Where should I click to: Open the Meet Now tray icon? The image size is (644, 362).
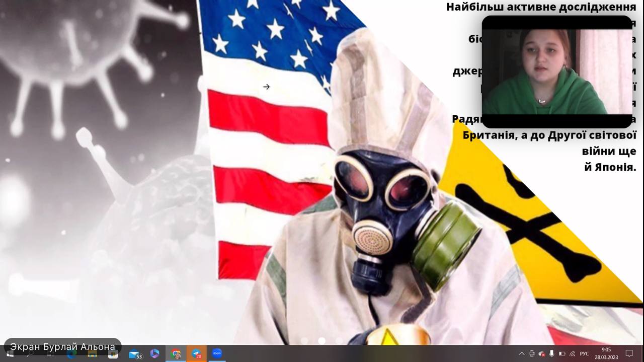(532, 354)
